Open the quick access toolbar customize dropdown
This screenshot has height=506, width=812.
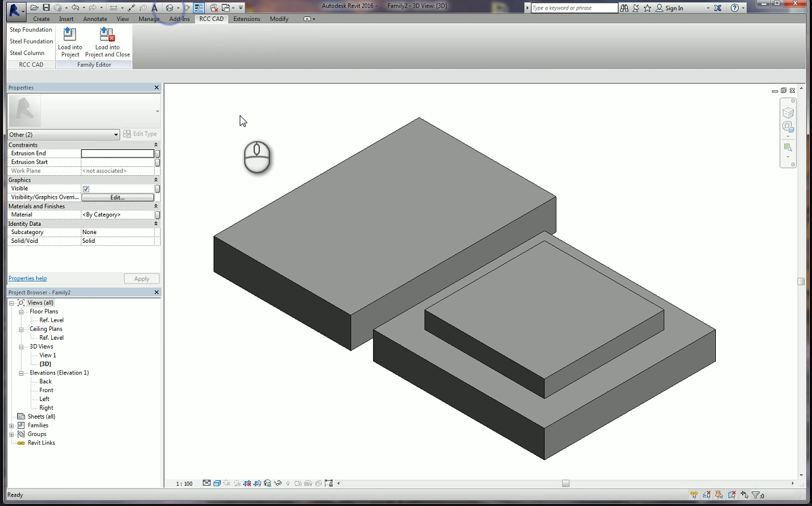[x=241, y=8]
